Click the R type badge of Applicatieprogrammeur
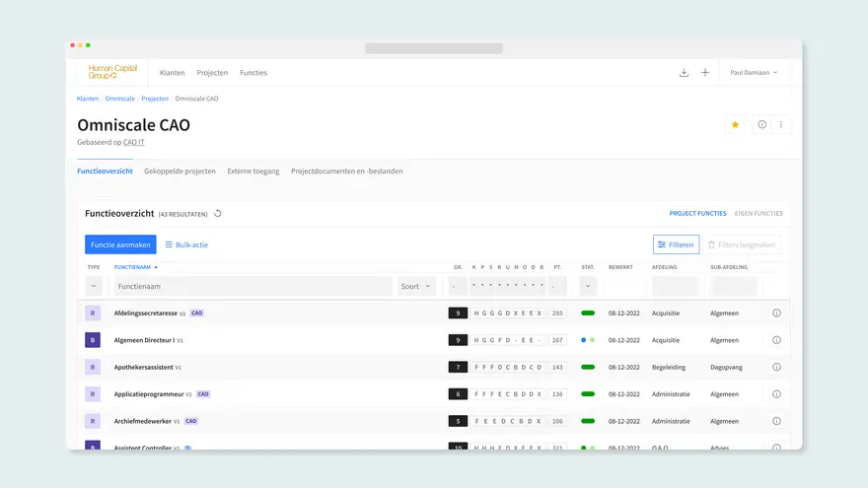 point(93,394)
